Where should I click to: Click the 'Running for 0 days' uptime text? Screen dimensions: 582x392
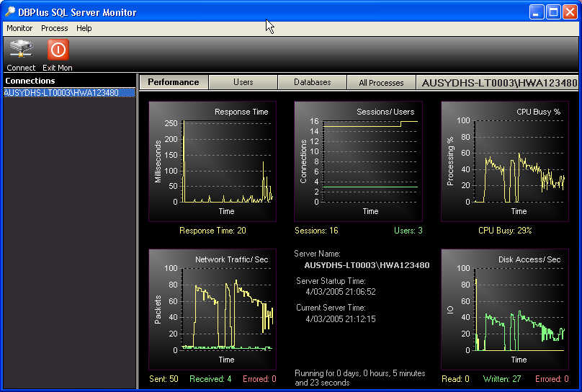pyautogui.click(x=359, y=378)
